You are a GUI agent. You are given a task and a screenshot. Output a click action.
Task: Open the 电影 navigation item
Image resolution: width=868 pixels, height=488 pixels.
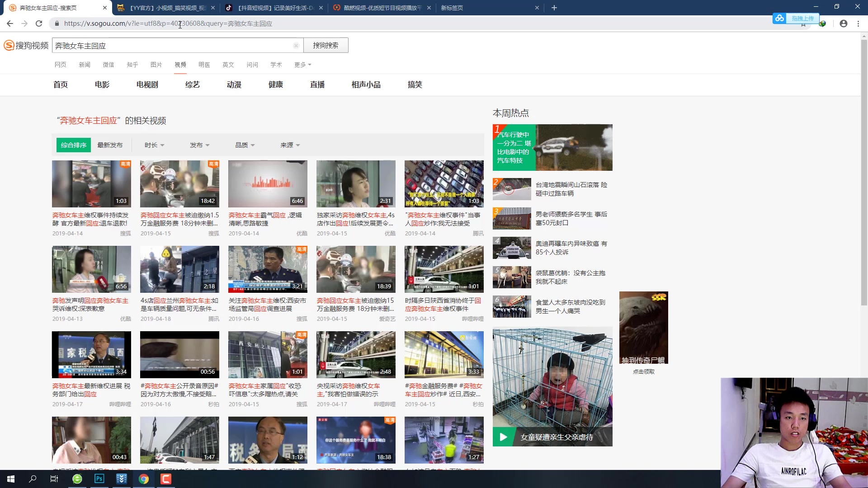[102, 84]
